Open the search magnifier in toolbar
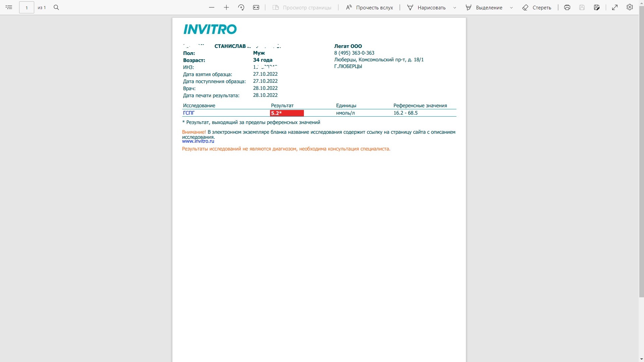This screenshot has height=362, width=644. click(x=56, y=7)
